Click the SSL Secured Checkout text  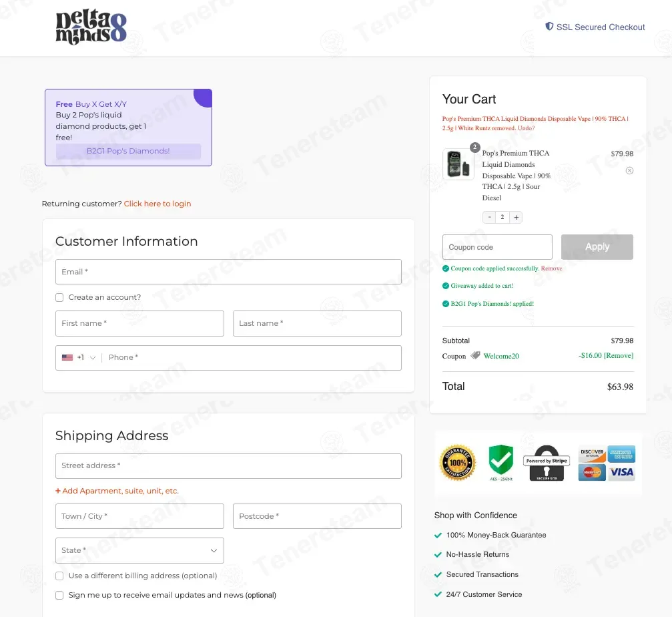601,27
